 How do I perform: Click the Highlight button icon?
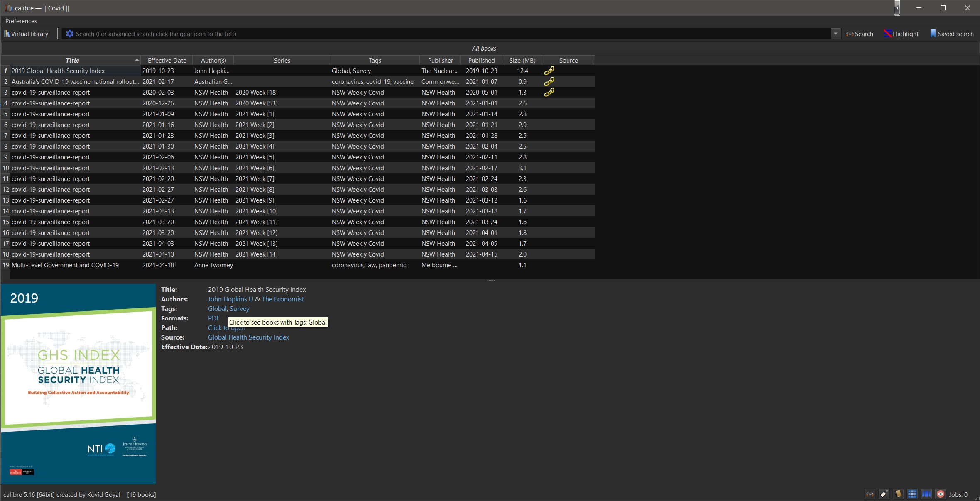click(888, 34)
